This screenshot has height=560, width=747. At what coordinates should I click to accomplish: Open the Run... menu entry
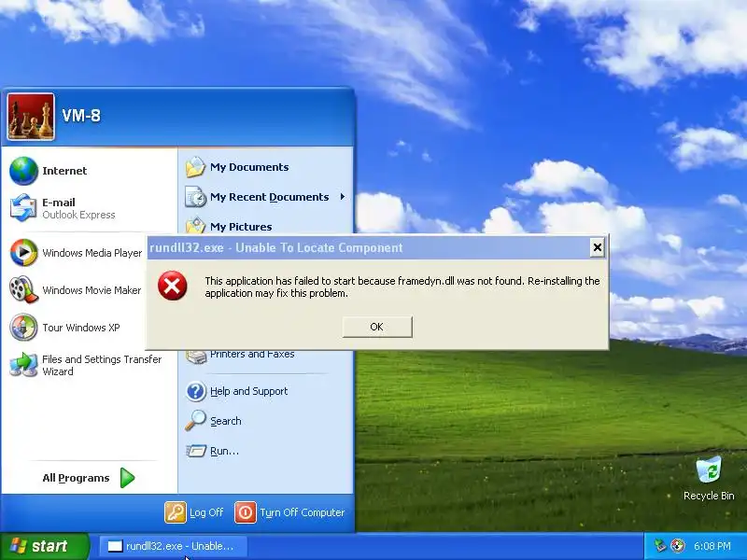point(266,451)
